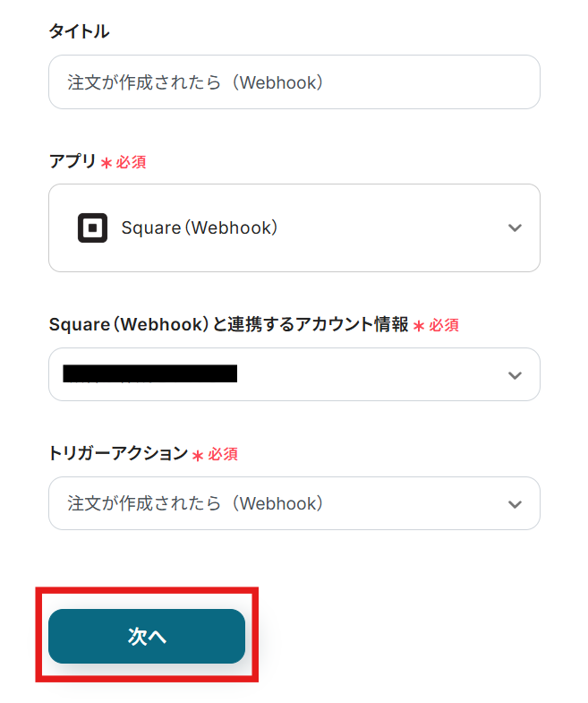Viewport: 588px width, 703px height.
Task: Click the アプリ field label
Action: click(72, 162)
